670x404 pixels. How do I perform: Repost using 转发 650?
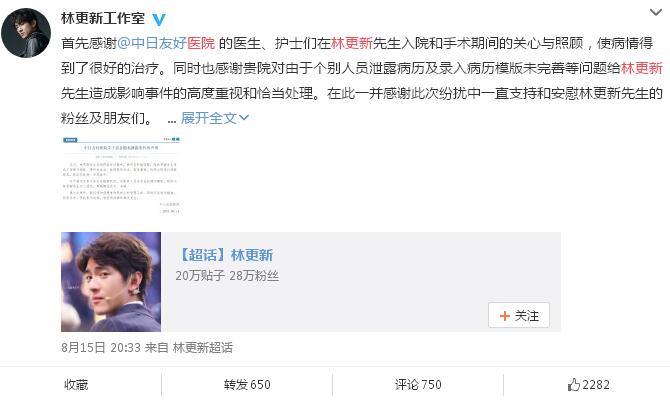pos(247,385)
